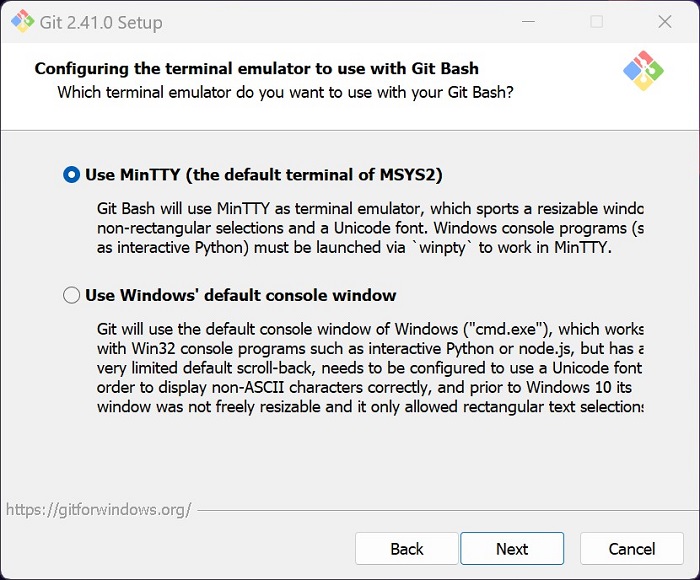This screenshot has height=580, width=700.
Task: Continue with the Next button
Action: [512, 549]
